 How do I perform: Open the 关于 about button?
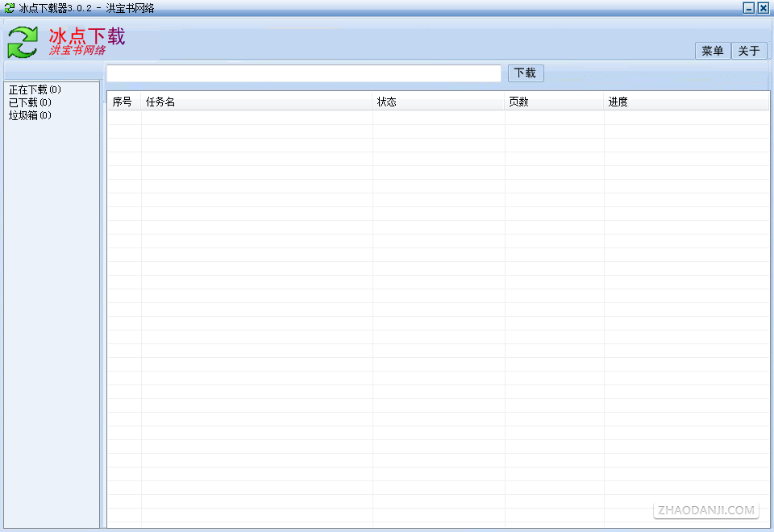(x=749, y=51)
